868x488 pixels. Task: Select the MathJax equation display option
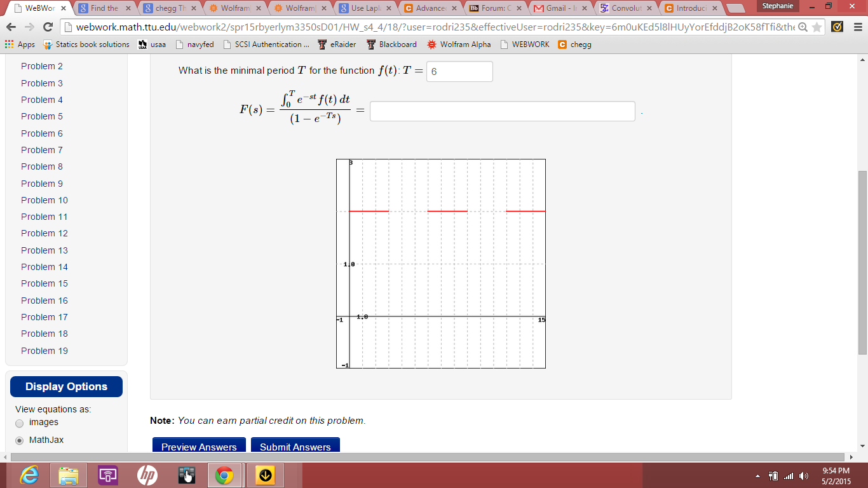pos(19,438)
